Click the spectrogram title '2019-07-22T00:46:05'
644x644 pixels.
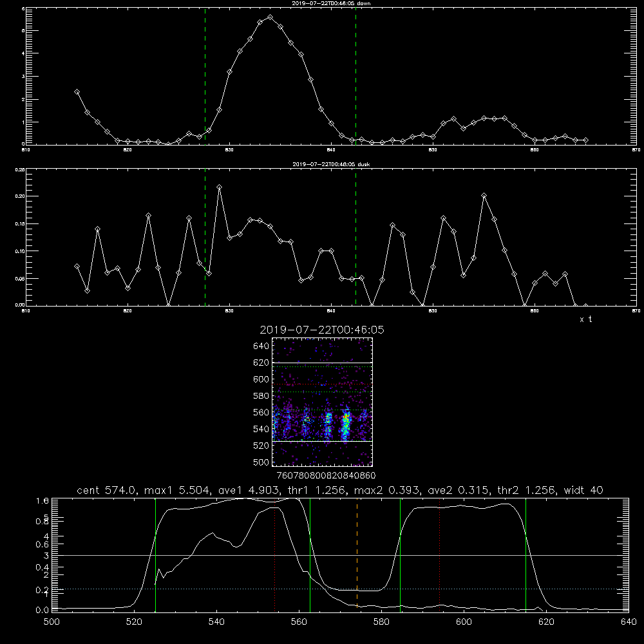[x=322, y=330]
